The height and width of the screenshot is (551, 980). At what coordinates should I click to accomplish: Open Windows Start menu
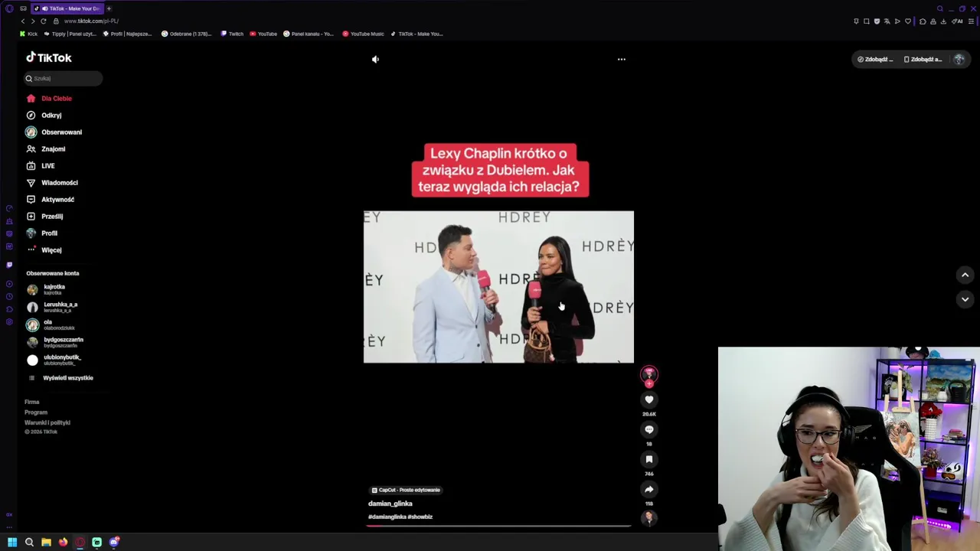12,543
